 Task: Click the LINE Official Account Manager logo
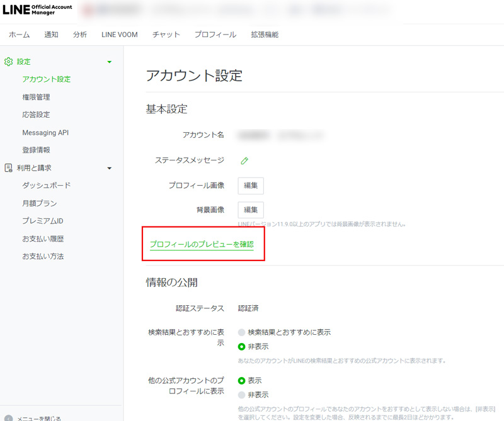pos(37,9)
